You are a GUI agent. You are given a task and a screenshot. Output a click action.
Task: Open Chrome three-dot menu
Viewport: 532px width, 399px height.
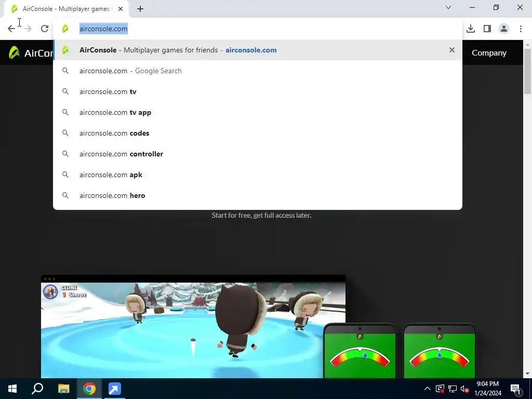click(x=521, y=29)
